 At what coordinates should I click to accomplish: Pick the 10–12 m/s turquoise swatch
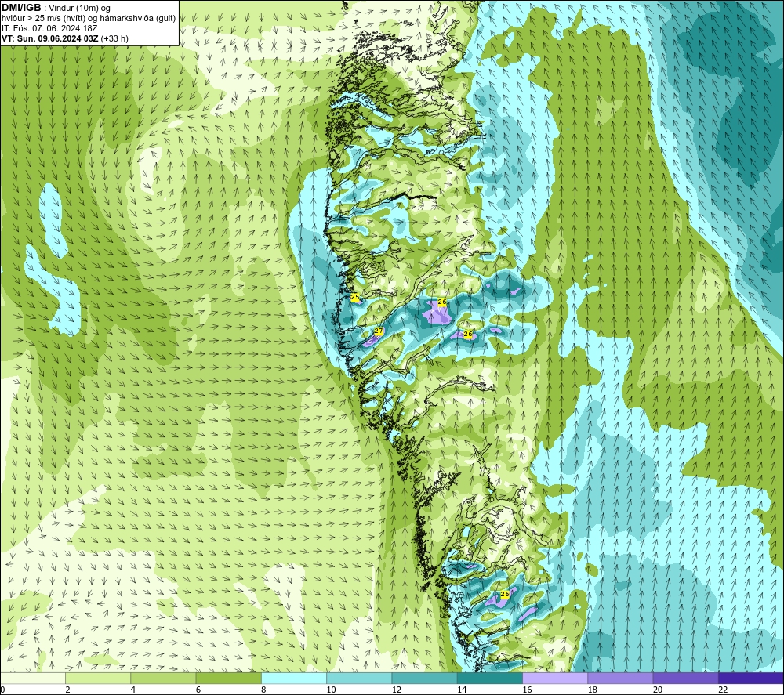pos(359,678)
